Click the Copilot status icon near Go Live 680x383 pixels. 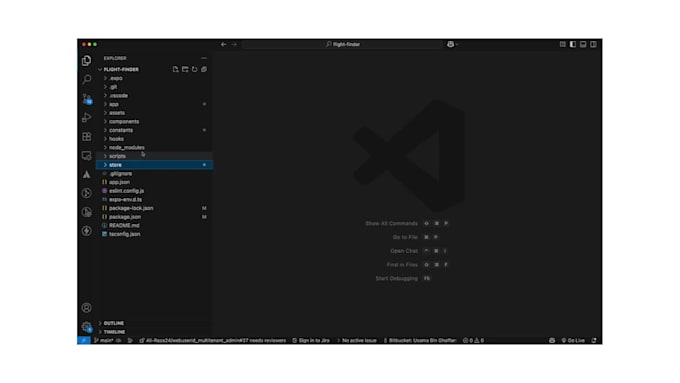coord(552,340)
